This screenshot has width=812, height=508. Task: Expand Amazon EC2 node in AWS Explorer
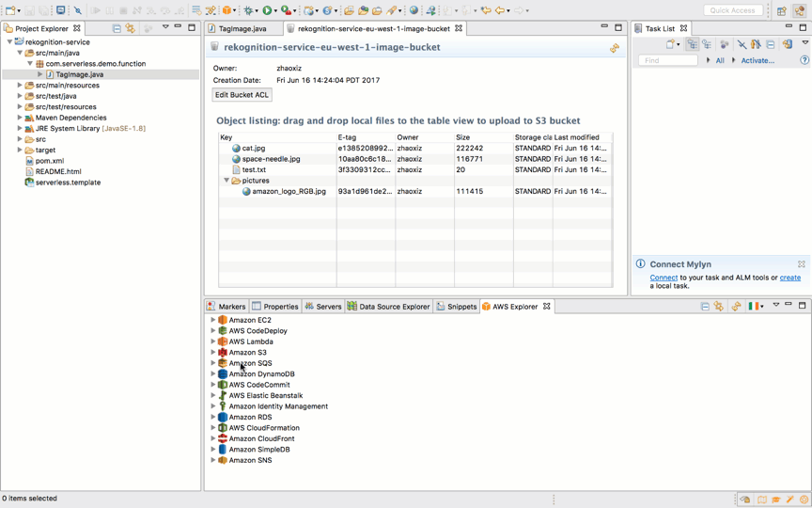[212, 320]
